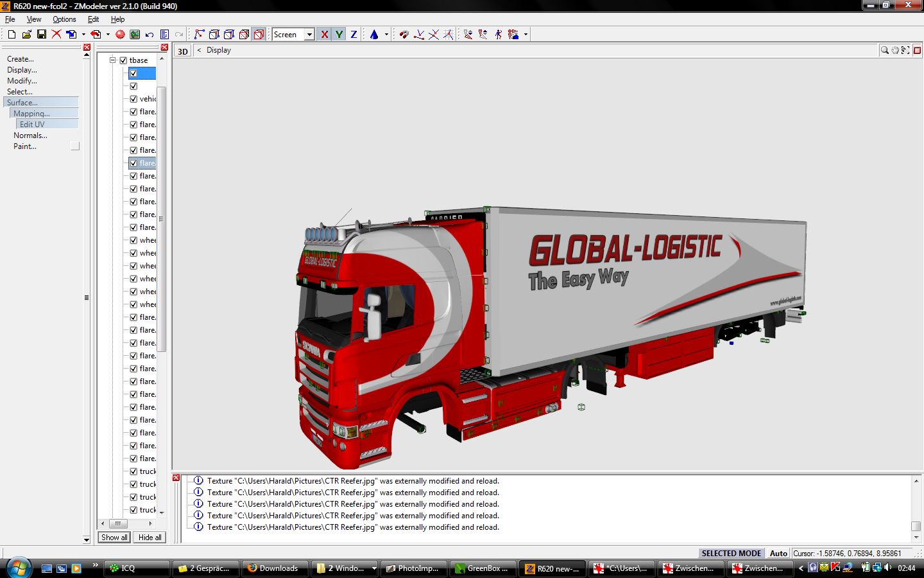Viewport: 924px width, 578px height.
Task: Switch to edges editing level
Action: (x=214, y=35)
